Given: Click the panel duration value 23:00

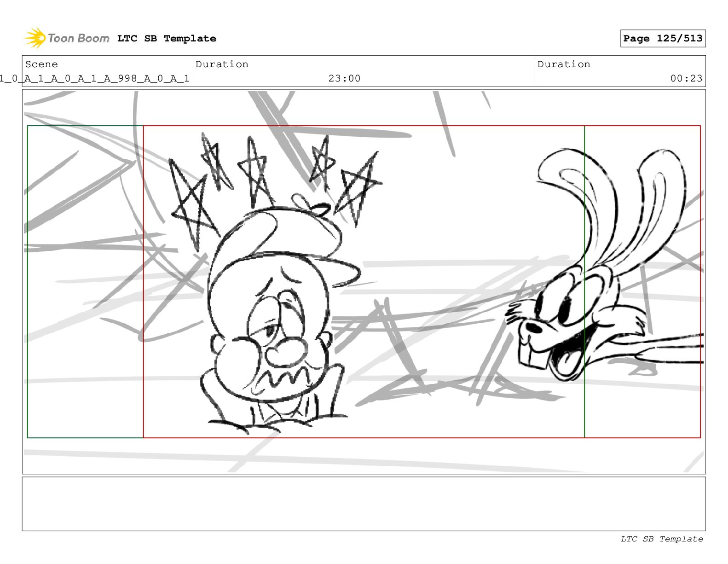Looking at the screenshot, I should point(344,79).
